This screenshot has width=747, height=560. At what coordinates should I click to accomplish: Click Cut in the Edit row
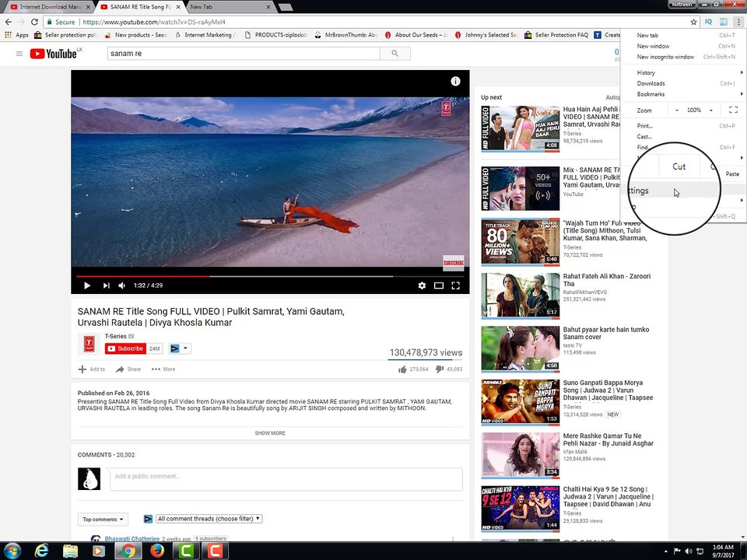679,166
